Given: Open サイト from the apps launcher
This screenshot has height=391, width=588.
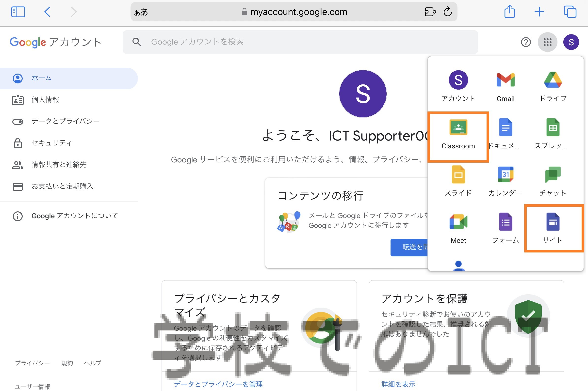Looking at the screenshot, I should click(x=553, y=228).
